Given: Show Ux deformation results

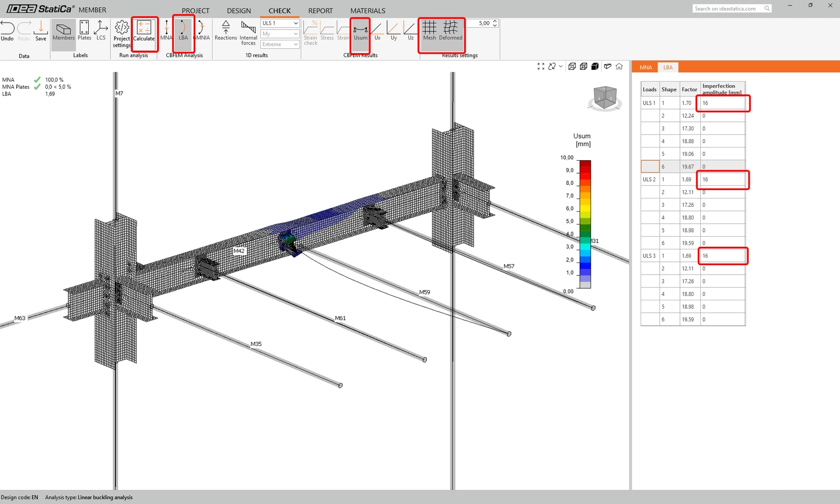Looking at the screenshot, I should tap(377, 30).
